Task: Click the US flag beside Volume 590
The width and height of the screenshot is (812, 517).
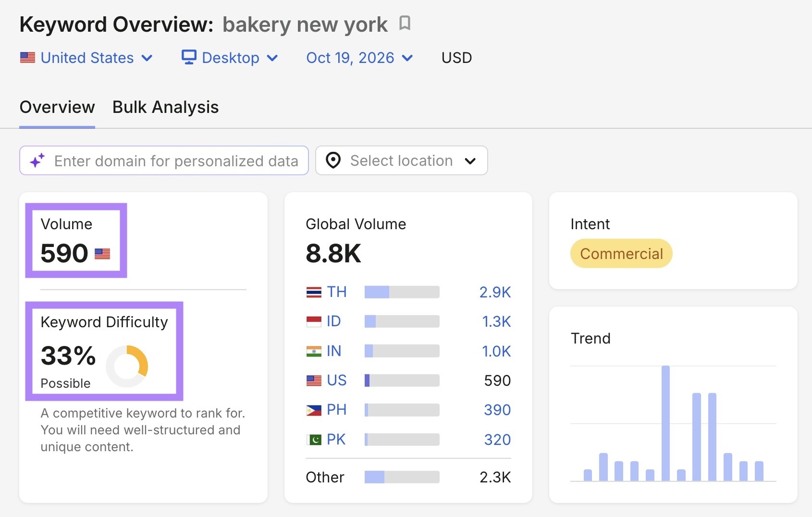Action: [102, 254]
